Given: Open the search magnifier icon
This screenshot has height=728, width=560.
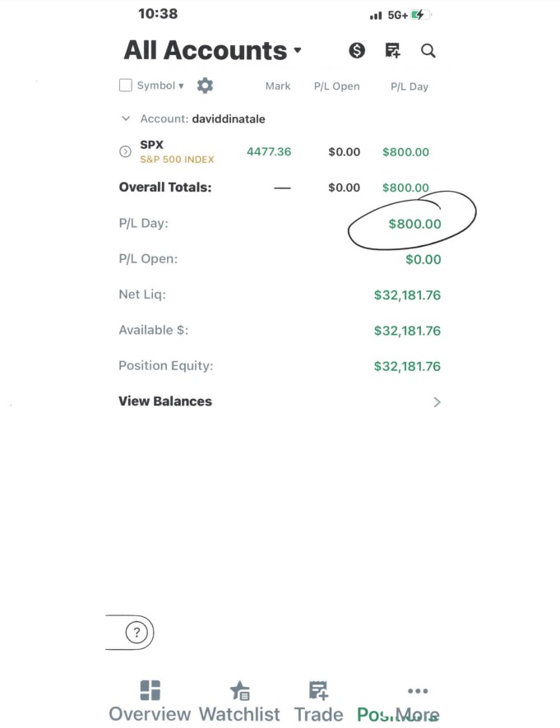Looking at the screenshot, I should pos(428,50).
